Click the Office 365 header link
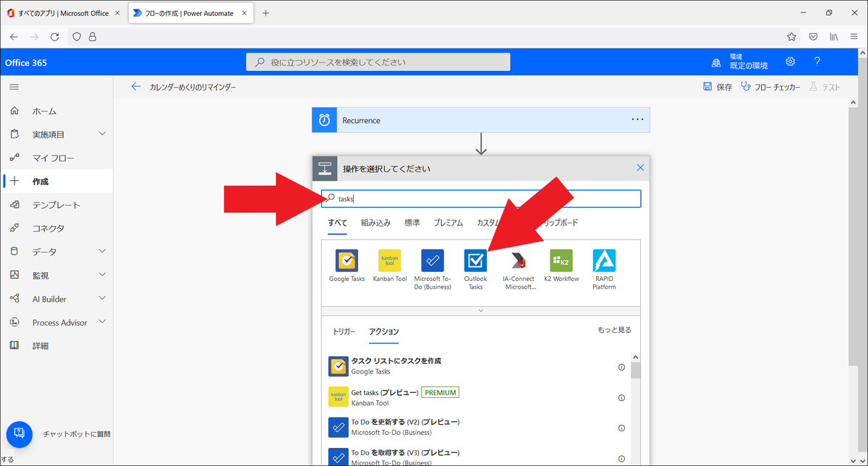This screenshot has width=868, height=466. [x=26, y=63]
